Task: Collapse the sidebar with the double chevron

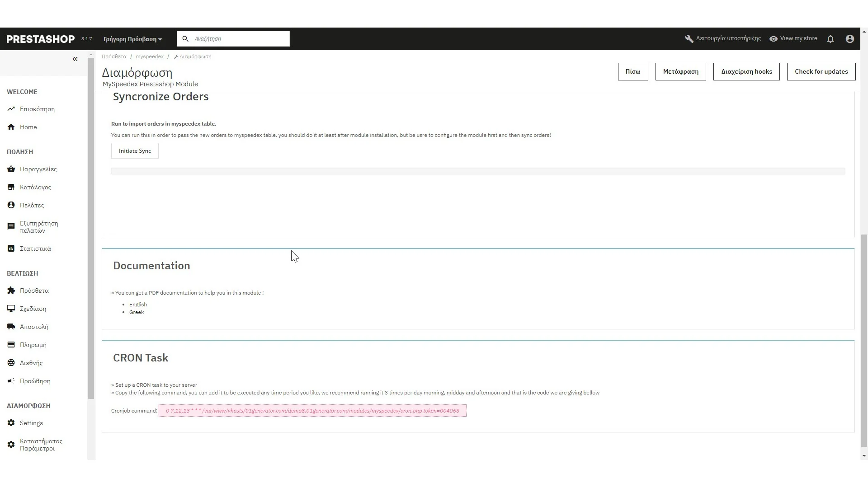Action: point(75,59)
